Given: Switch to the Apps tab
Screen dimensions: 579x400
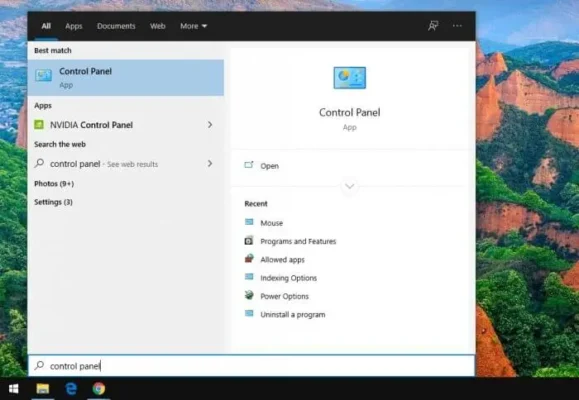Looking at the screenshot, I should pyautogui.click(x=73, y=26).
